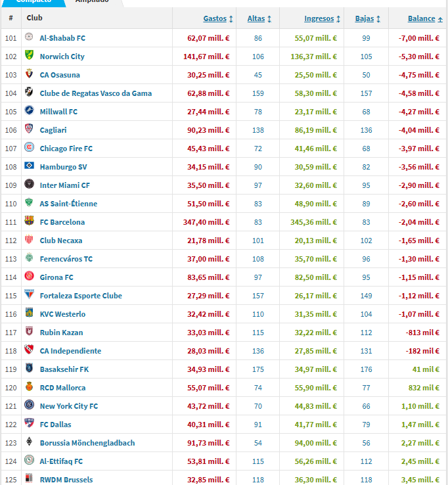Click the Ferencváros TC crest
This screenshot has height=485, width=448.
29,258
